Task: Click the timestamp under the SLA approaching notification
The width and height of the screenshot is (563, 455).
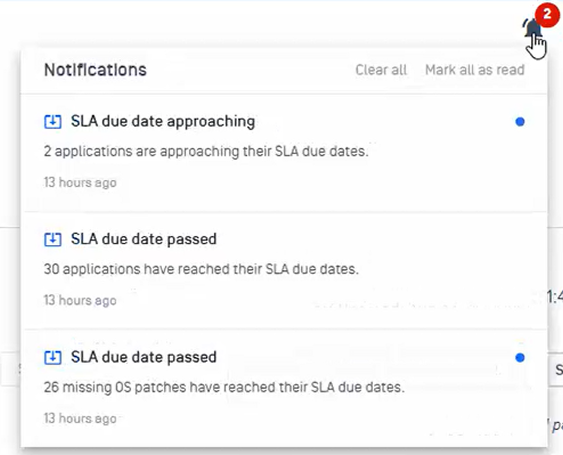Action: tap(80, 182)
